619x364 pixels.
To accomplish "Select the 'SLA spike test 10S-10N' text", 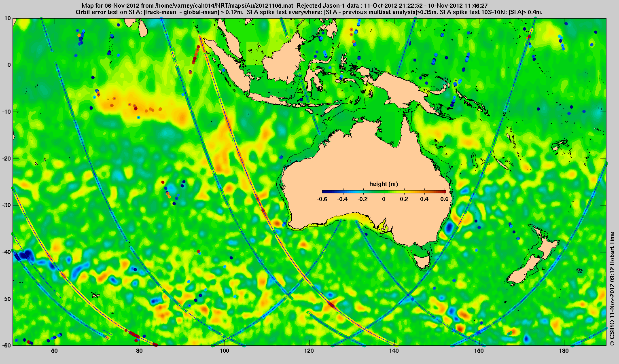I will (474, 12).
